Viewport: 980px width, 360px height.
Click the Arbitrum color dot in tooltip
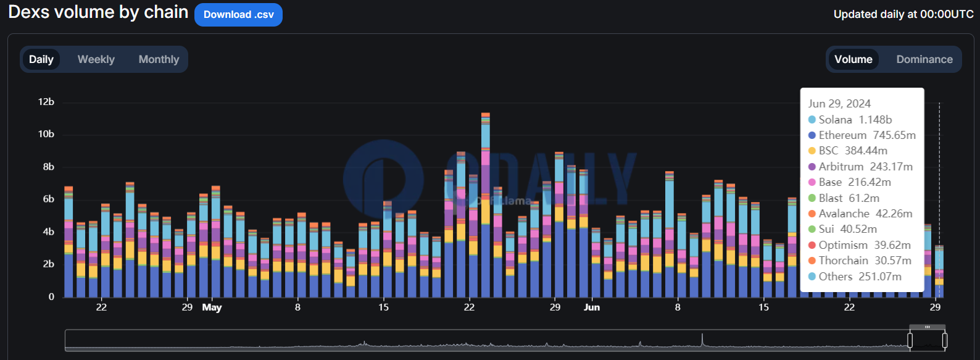point(812,167)
